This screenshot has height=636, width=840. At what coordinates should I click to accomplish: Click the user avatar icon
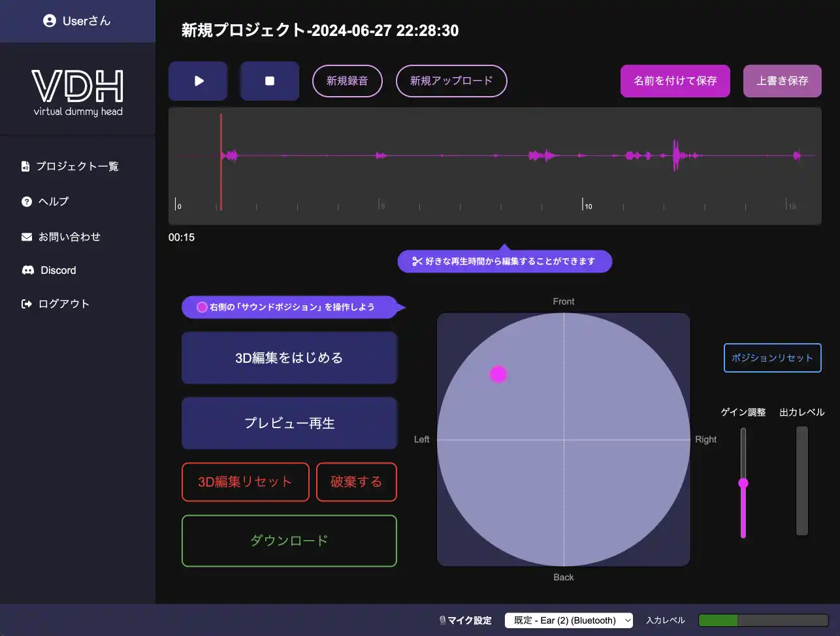coord(50,21)
